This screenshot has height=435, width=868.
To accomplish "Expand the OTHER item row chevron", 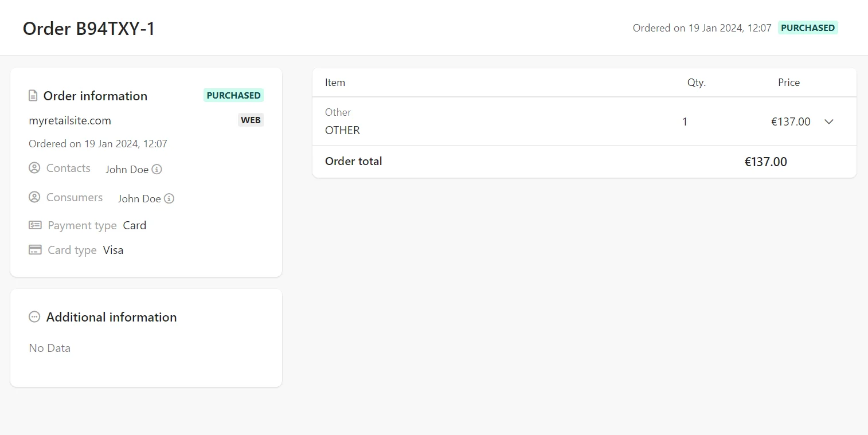I will [x=828, y=122].
